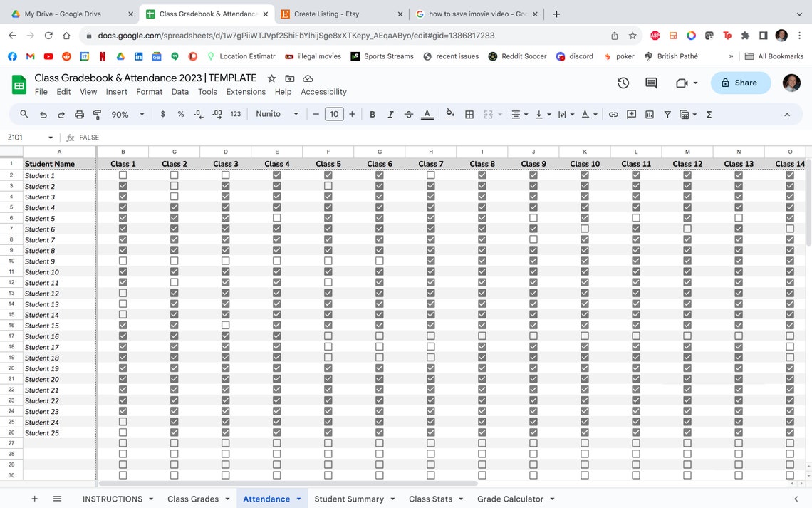Create a filter
This screenshot has height=508, width=812.
pyautogui.click(x=667, y=114)
